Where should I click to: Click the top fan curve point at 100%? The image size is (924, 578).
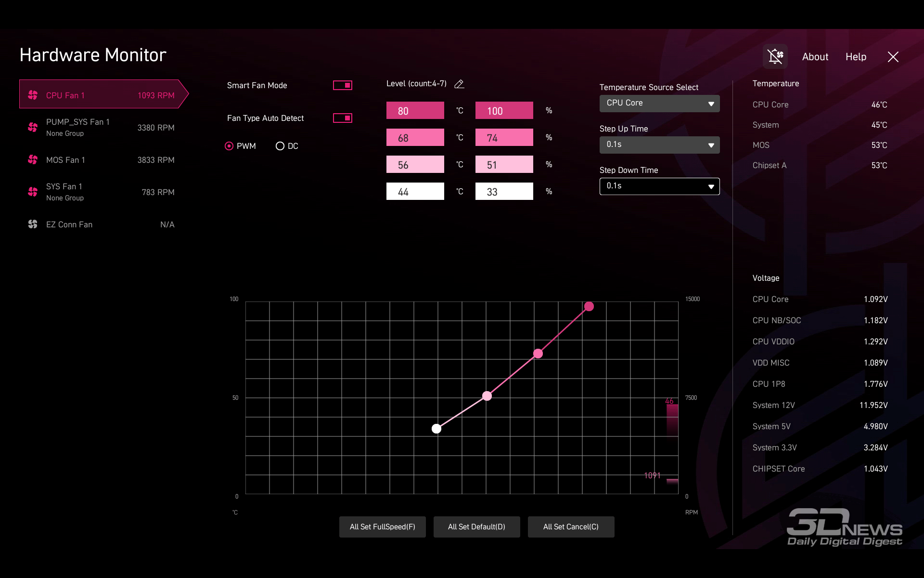[589, 306]
